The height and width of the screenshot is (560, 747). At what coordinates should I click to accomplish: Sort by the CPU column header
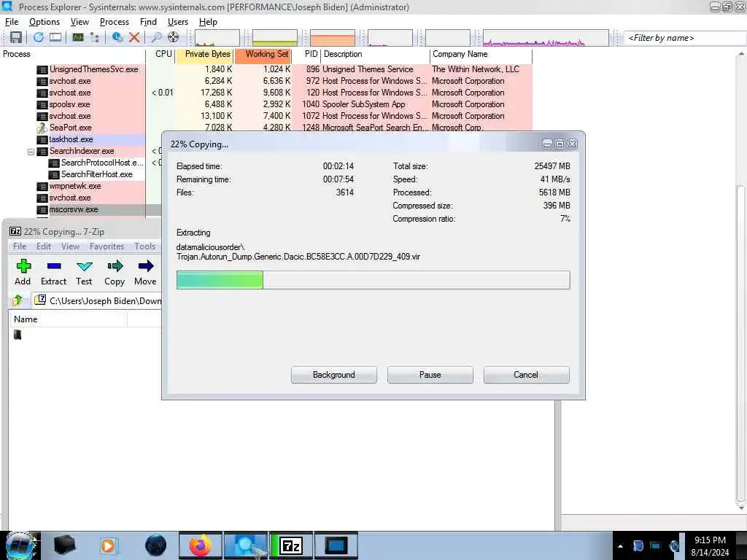coord(161,54)
